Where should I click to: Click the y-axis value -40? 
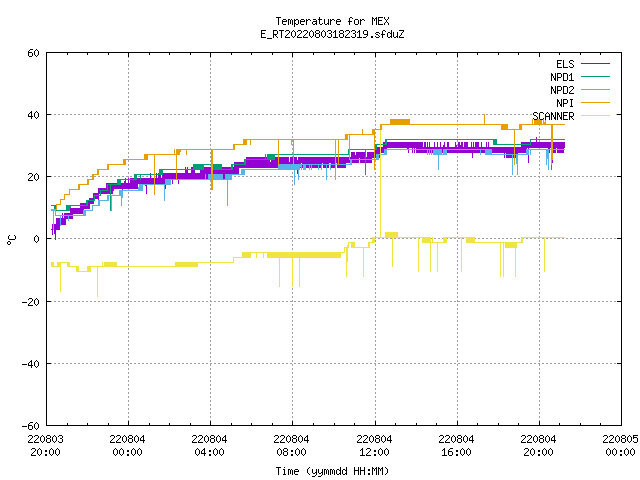click(31, 364)
